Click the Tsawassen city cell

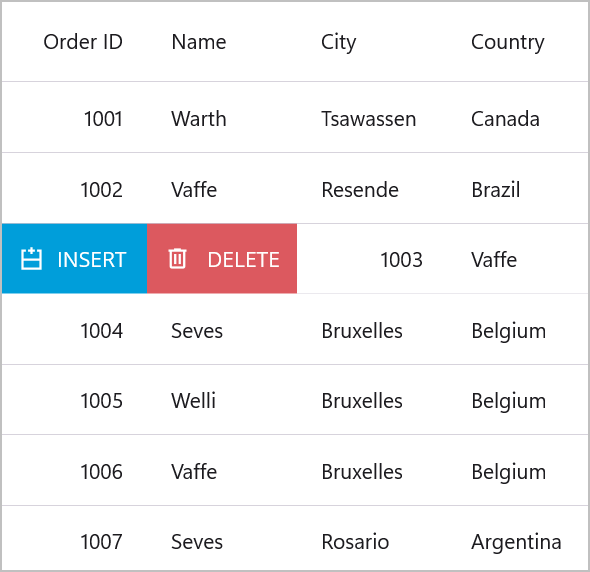(369, 119)
